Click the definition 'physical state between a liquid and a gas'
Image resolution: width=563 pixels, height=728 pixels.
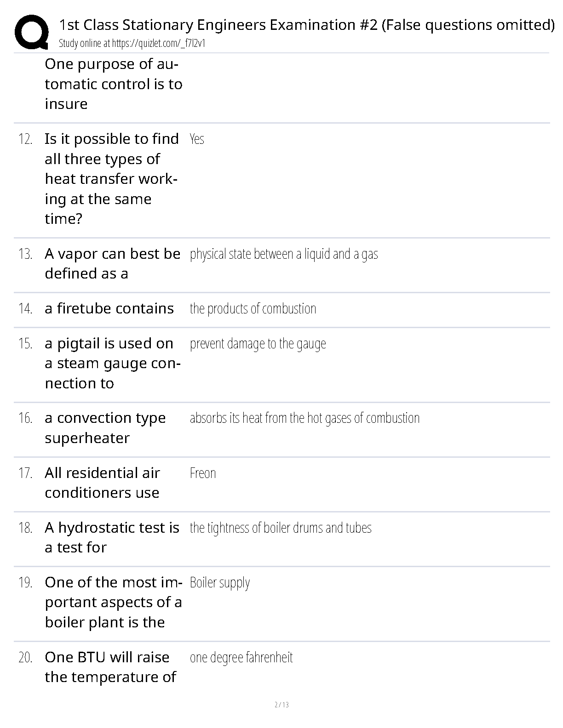[x=284, y=254]
